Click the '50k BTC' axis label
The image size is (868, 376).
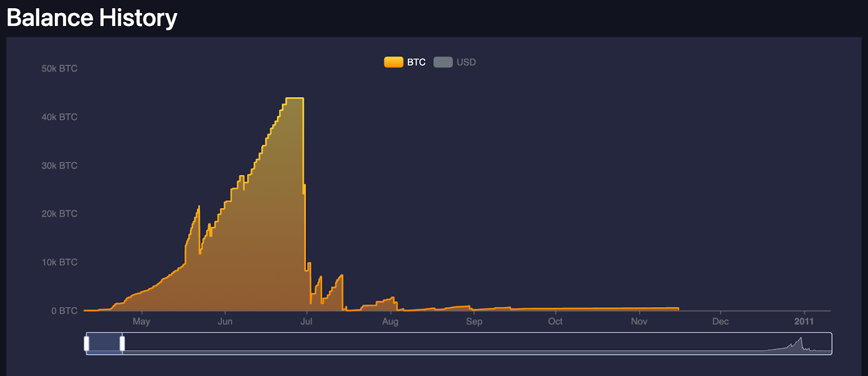59,69
